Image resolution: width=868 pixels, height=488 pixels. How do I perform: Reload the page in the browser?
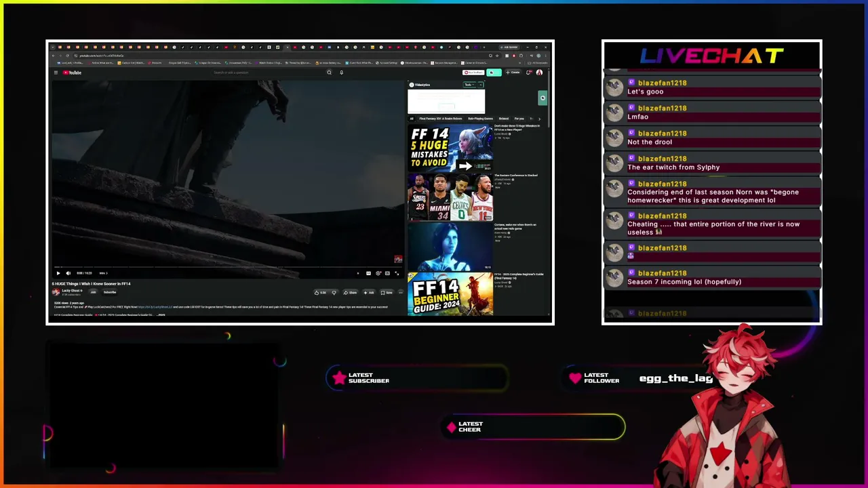(x=67, y=56)
